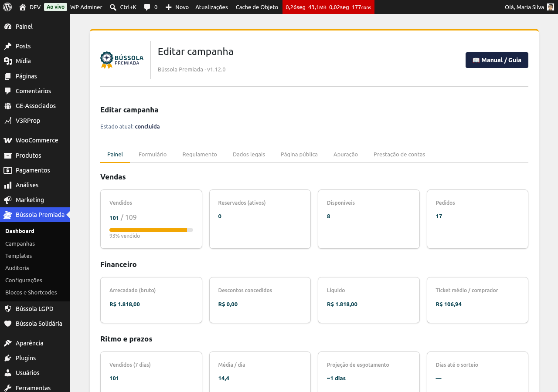Open the Templates submenu item

19,256
